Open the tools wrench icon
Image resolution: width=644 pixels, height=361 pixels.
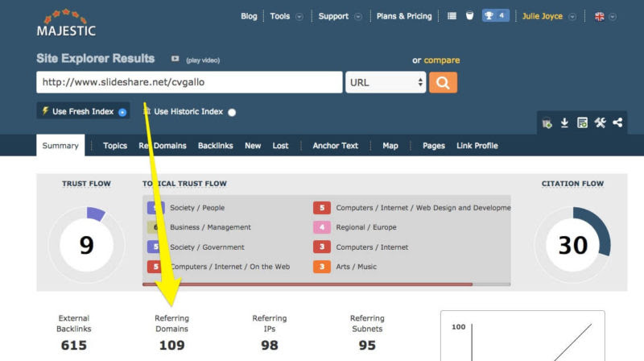pyautogui.click(x=600, y=122)
